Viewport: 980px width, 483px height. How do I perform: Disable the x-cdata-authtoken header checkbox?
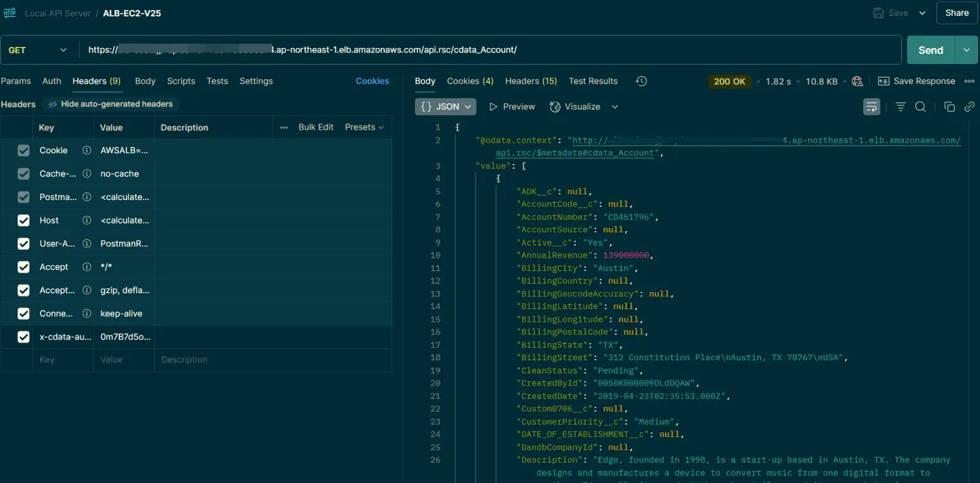click(23, 337)
